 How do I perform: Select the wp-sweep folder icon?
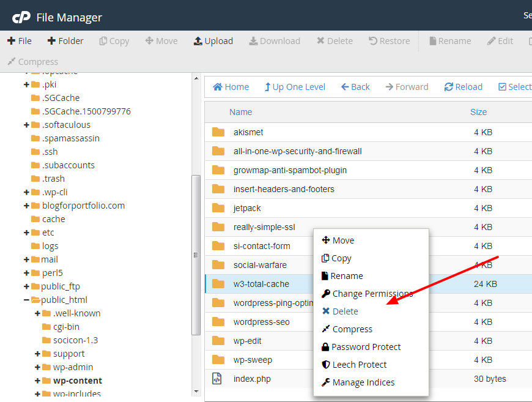[x=218, y=360]
